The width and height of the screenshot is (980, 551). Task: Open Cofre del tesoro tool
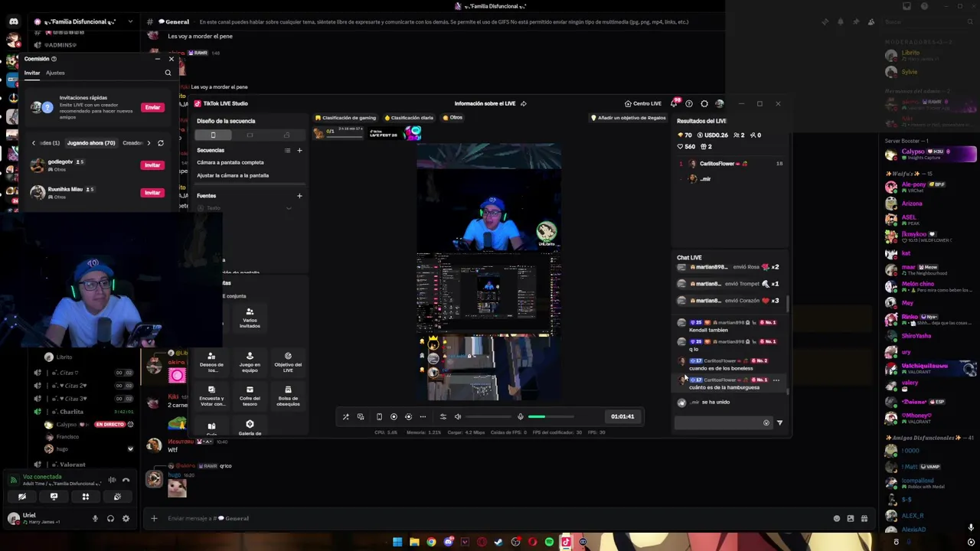pos(250,396)
